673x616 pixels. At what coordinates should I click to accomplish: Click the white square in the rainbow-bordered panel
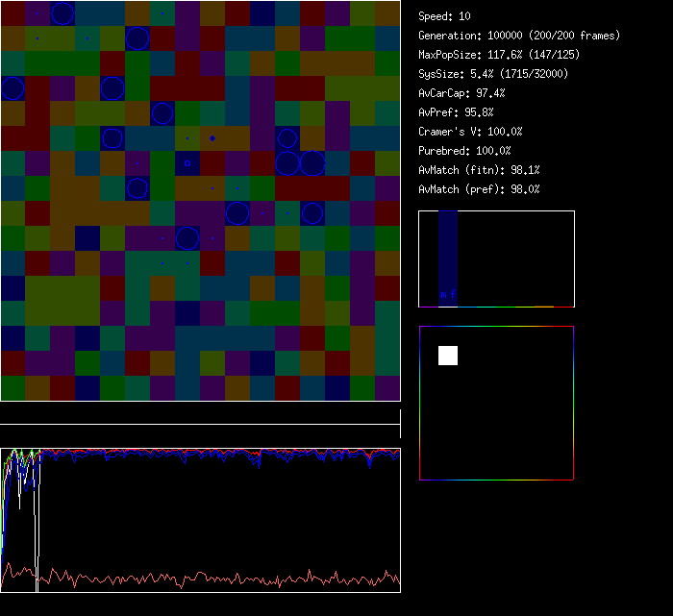(448, 356)
